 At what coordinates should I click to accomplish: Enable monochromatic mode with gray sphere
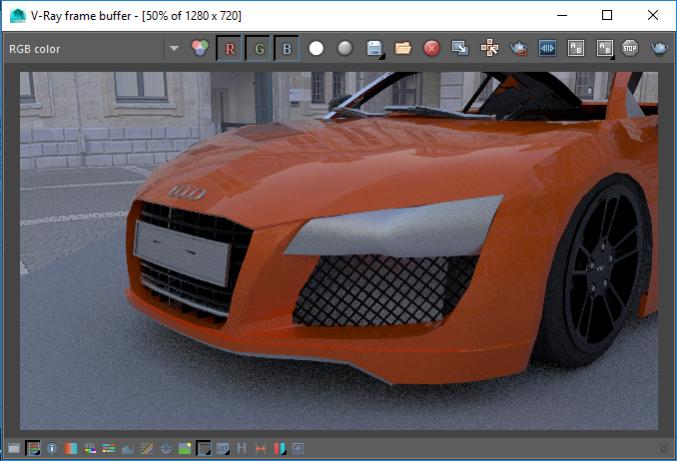[345, 48]
